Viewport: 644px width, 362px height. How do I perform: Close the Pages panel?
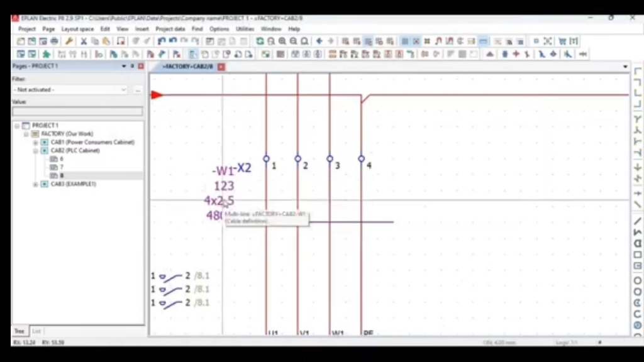coord(141,66)
